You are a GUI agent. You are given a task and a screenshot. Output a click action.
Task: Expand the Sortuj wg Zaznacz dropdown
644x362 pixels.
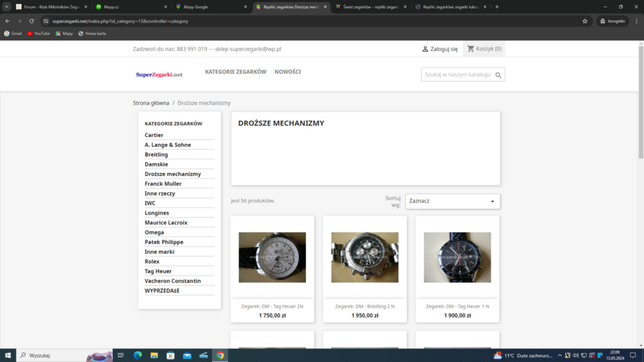click(x=453, y=201)
